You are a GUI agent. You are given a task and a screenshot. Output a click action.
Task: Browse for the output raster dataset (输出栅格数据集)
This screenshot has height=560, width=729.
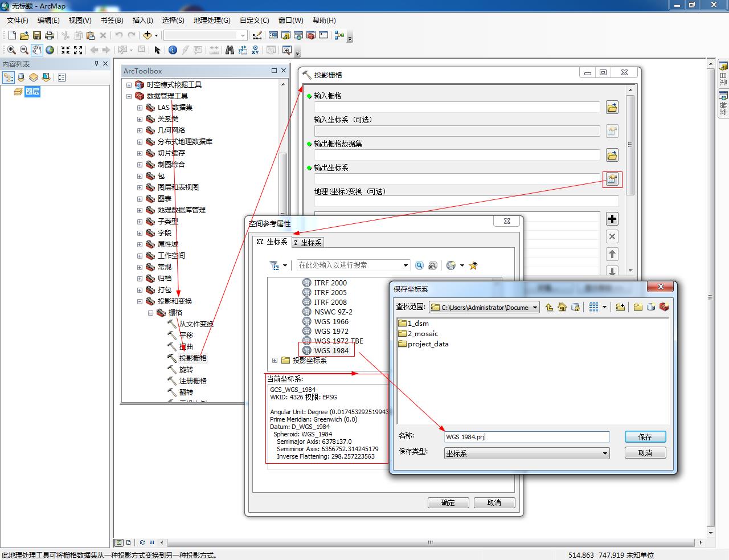click(x=612, y=155)
